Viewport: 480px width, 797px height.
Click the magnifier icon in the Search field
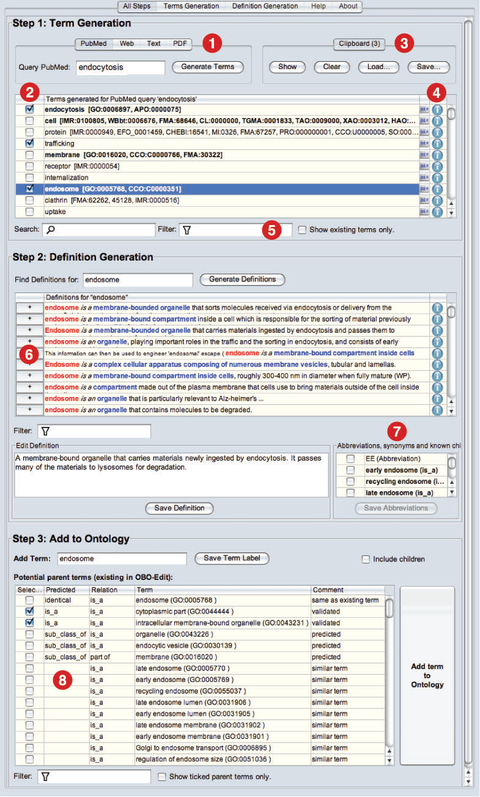pos(50,230)
